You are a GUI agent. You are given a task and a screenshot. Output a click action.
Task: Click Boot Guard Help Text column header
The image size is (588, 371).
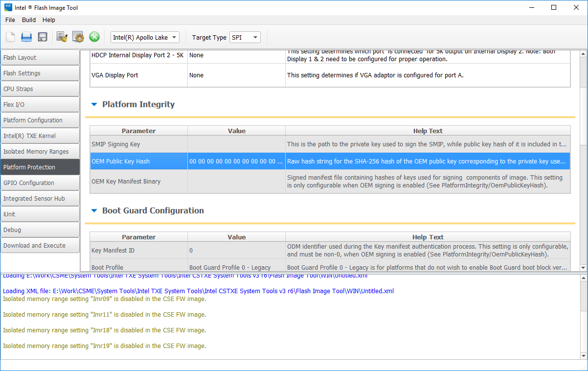tap(428, 237)
